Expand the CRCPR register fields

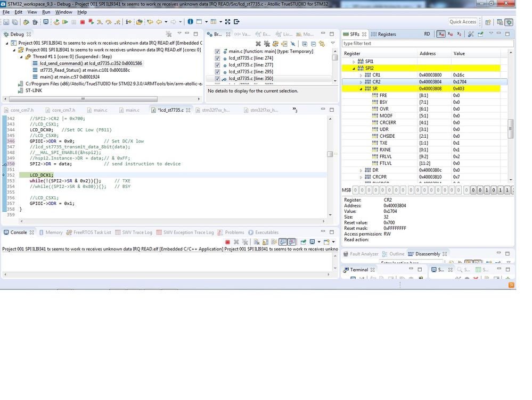pos(361,177)
